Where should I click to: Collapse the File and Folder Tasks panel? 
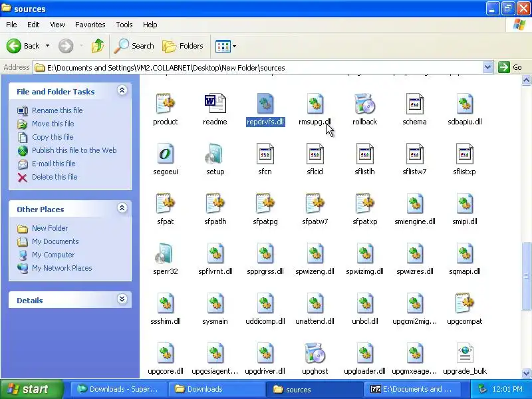[x=122, y=90]
